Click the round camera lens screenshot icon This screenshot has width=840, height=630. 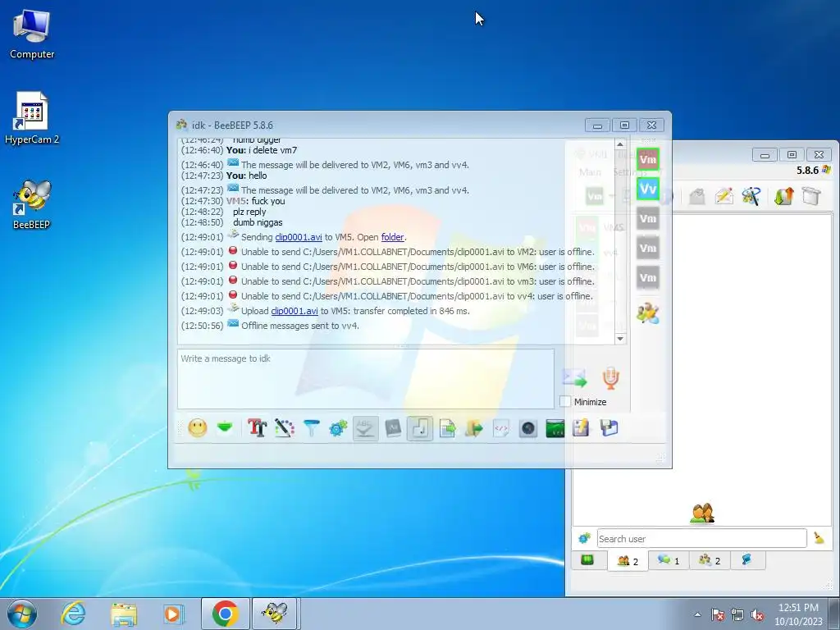pyautogui.click(x=528, y=428)
